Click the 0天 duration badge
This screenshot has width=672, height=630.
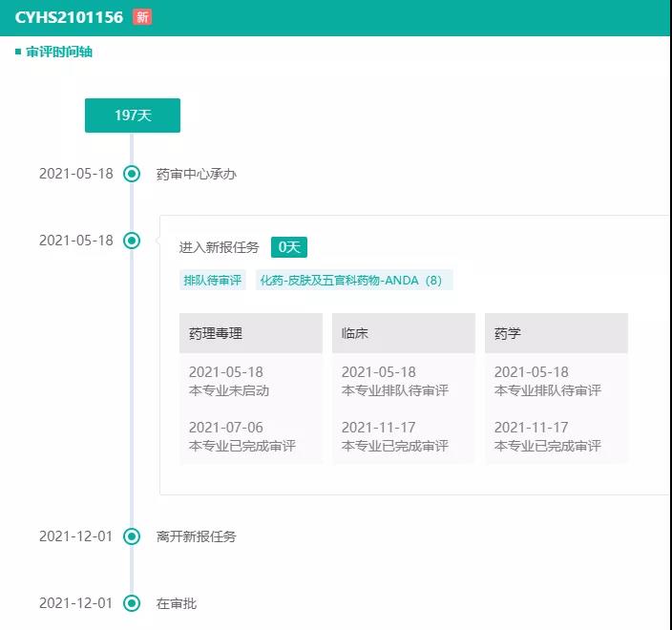tap(289, 247)
